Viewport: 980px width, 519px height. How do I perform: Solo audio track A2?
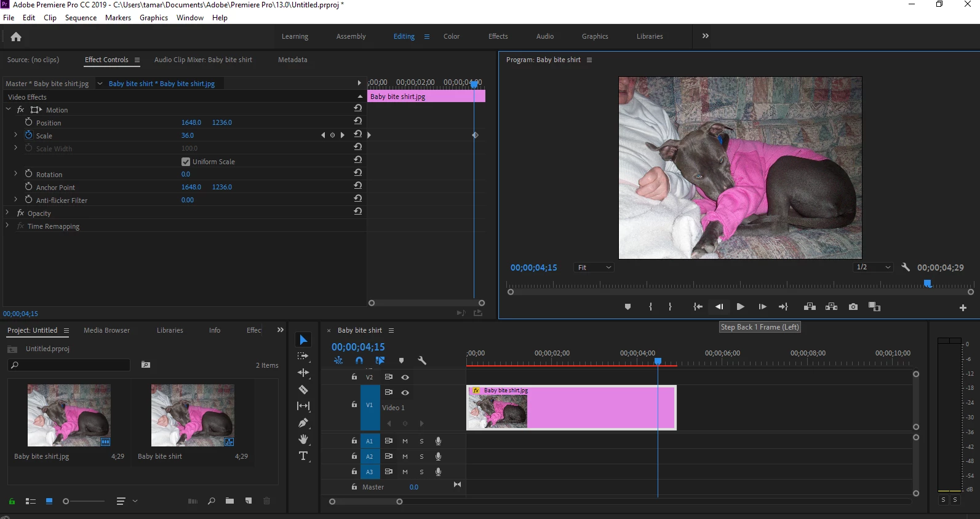421,456
